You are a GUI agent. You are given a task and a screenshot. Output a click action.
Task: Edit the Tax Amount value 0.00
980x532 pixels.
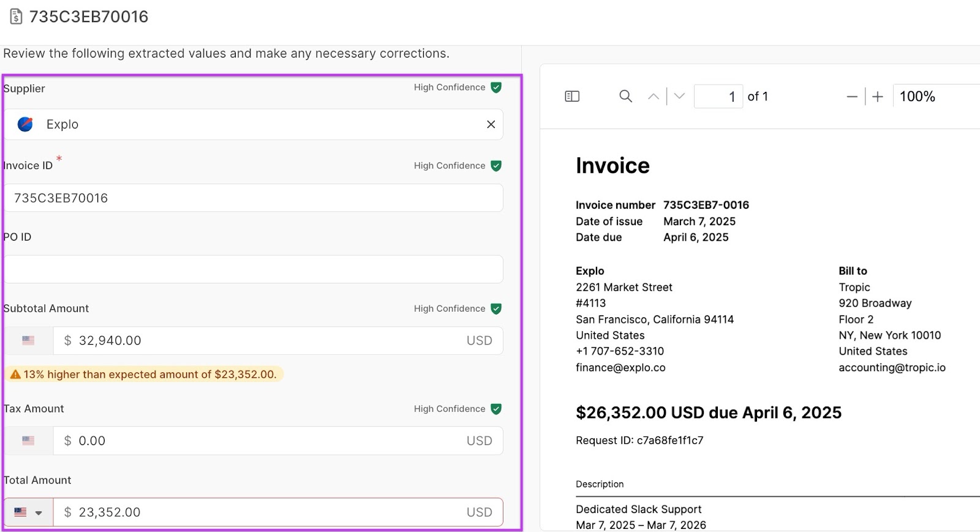point(278,441)
